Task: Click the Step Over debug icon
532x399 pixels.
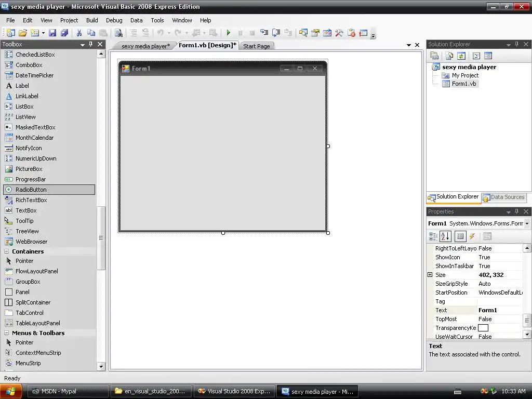Action: 276,33
